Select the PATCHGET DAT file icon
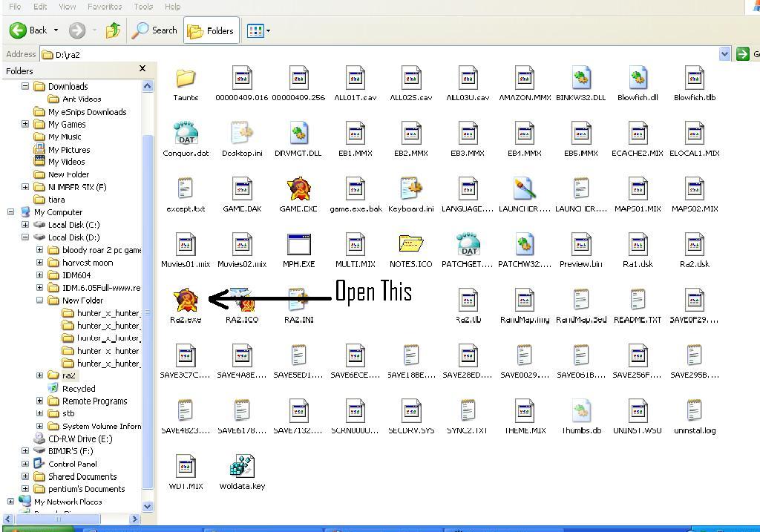 coord(468,245)
